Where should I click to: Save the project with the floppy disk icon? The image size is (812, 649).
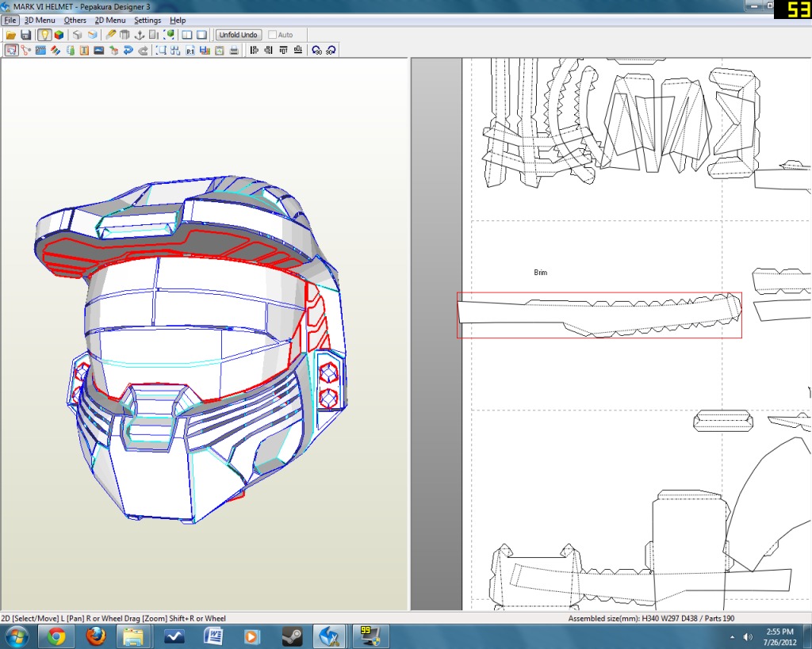(26, 35)
